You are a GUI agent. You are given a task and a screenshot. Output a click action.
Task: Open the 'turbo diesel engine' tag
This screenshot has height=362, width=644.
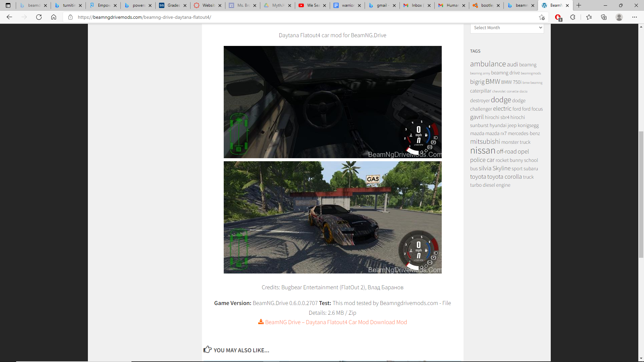(490, 185)
